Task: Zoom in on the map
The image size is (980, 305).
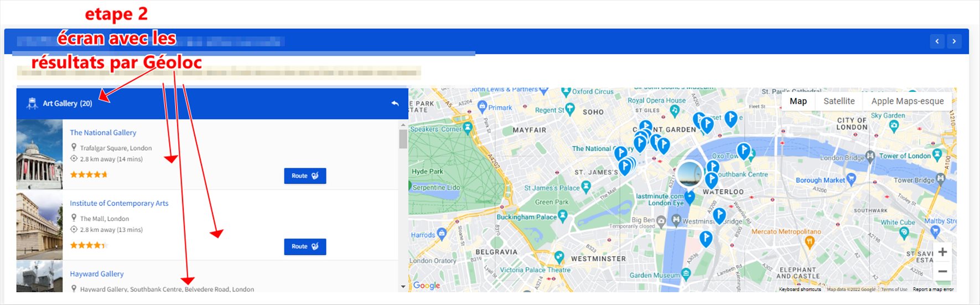Action: 942,252
